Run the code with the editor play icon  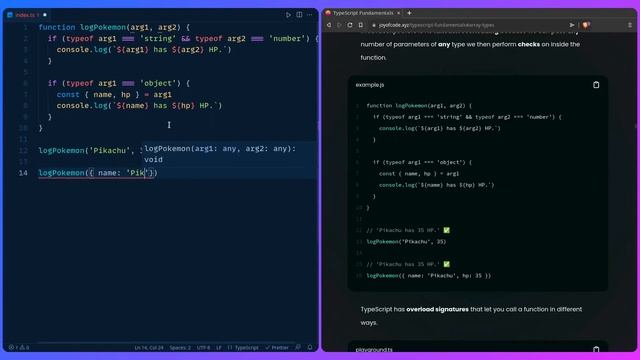click(x=288, y=15)
